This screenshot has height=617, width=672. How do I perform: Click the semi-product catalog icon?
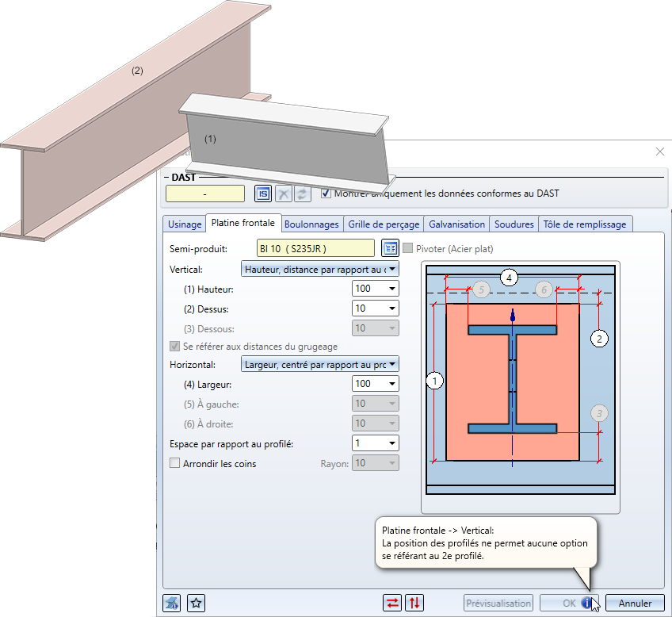pos(389,249)
